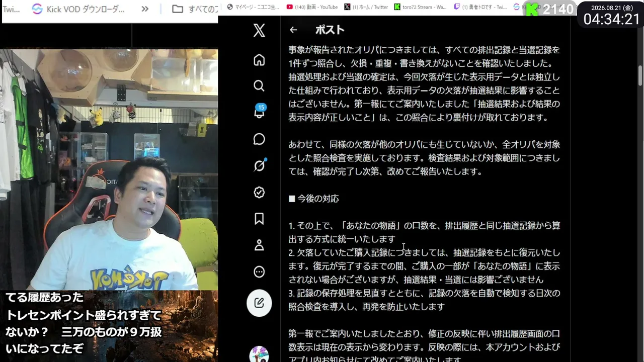Expand the bookmarks overflow chevron

(145, 9)
